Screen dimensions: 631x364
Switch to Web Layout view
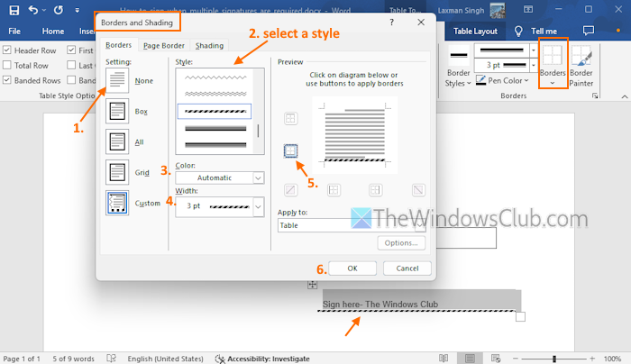click(x=496, y=358)
